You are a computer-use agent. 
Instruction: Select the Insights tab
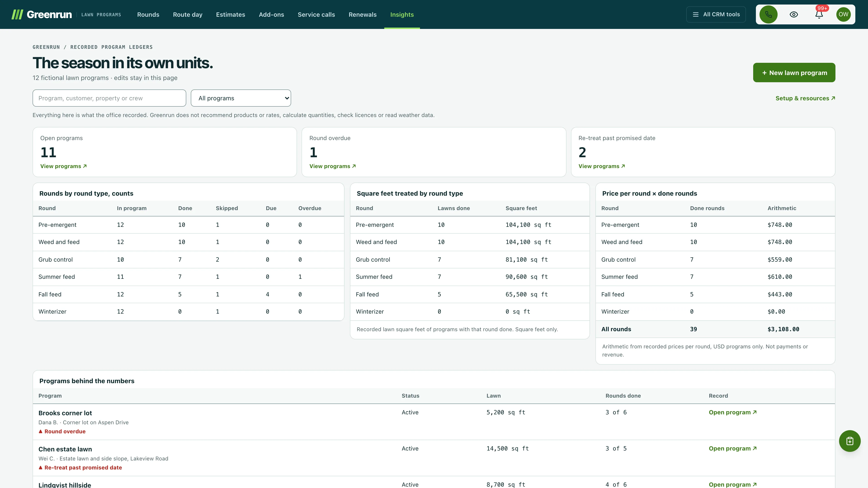pyautogui.click(x=402, y=14)
